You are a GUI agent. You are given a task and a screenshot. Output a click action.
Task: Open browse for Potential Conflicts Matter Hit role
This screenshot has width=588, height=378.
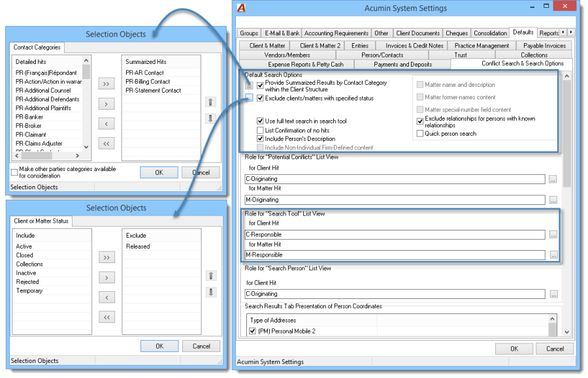553,200
